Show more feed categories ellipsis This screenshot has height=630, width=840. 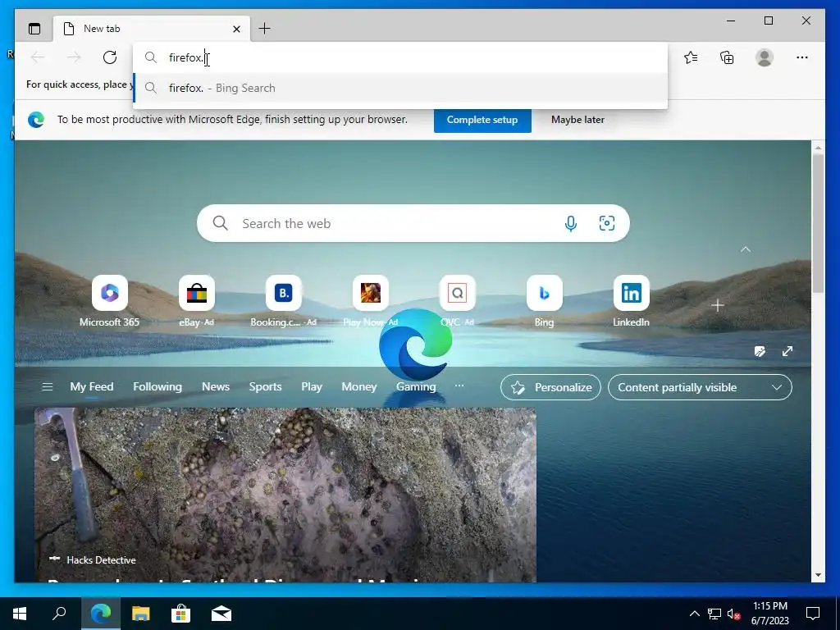(459, 386)
